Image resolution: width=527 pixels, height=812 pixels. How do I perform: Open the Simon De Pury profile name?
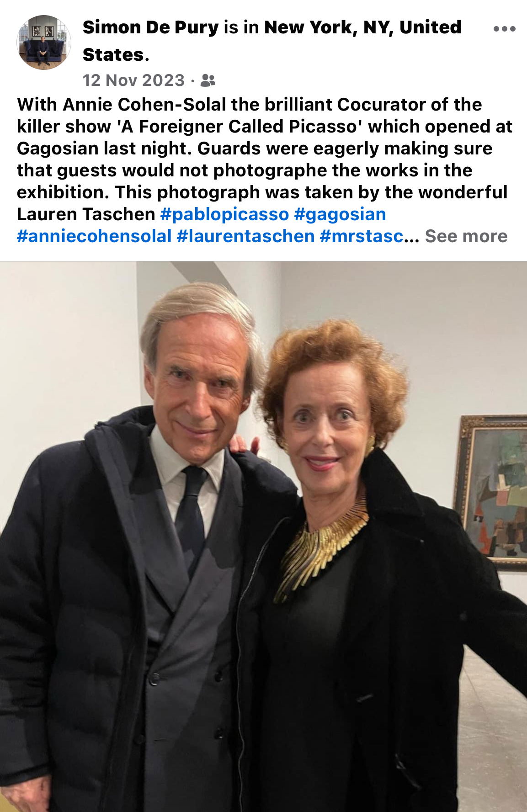coord(151,27)
